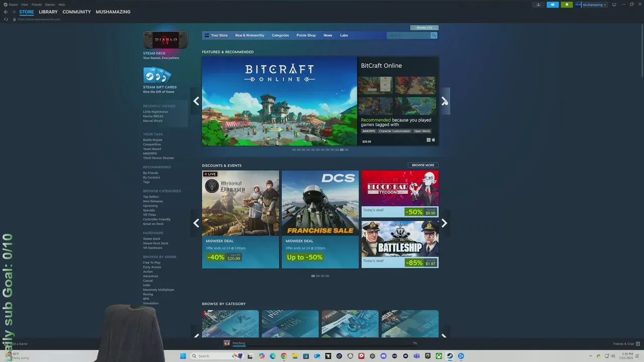Open Free To Play genre link
Viewport: 644px width, 362px height.
click(x=152, y=262)
